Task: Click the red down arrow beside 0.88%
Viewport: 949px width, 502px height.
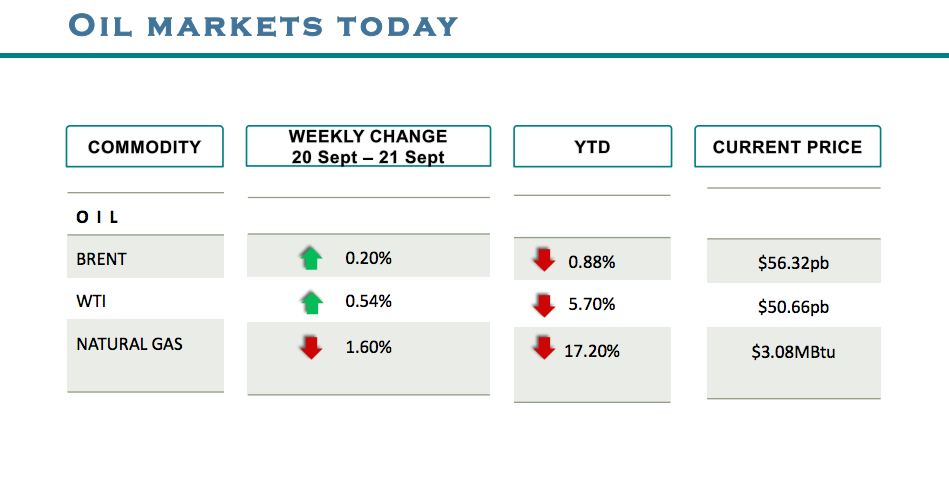Action: tap(543, 261)
